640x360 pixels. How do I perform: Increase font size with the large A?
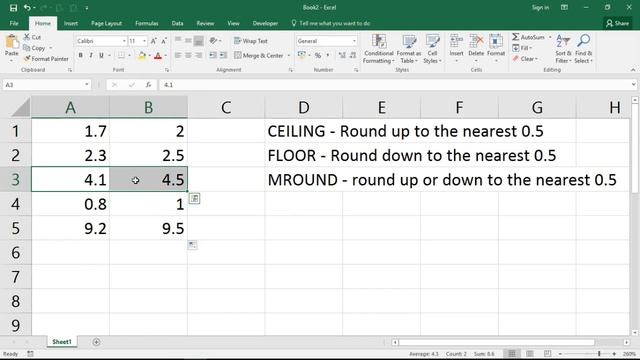(x=153, y=41)
